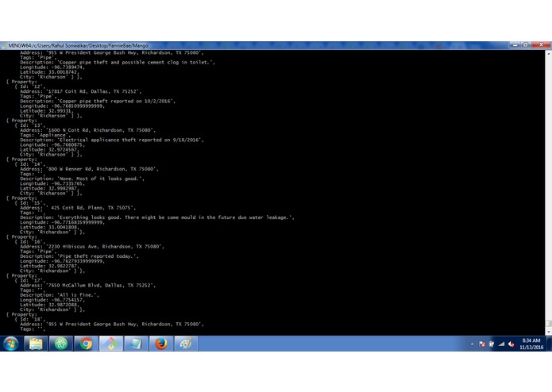The height and width of the screenshot is (392, 552).
Task: Click 'Copper pipe theft and possible cement clog' description
Action: pyautogui.click(x=118, y=63)
